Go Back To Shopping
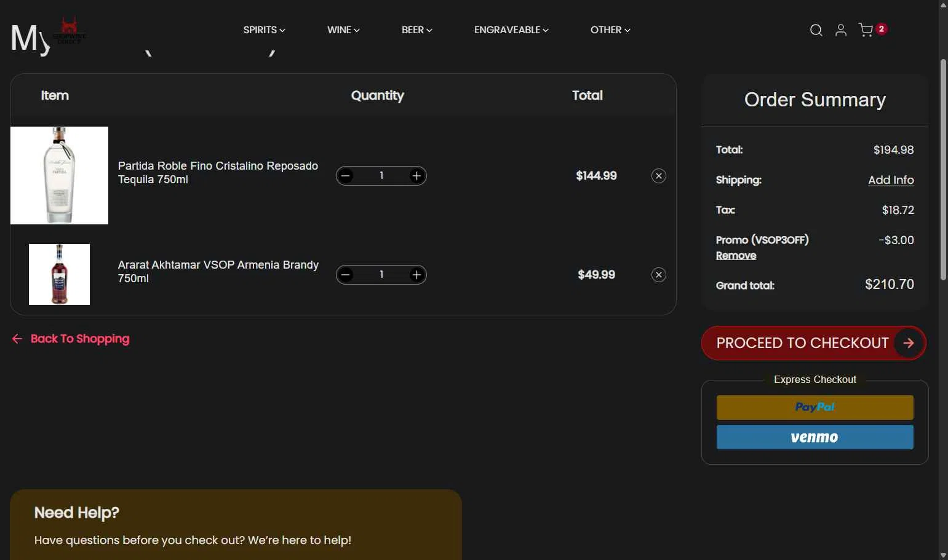Image resolution: width=948 pixels, height=560 pixels. tap(71, 339)
